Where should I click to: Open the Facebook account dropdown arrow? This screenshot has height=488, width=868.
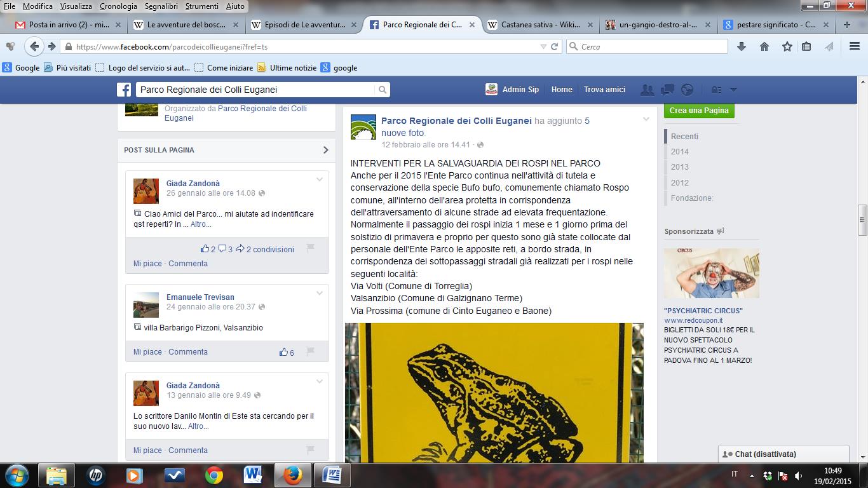(733, 90)
